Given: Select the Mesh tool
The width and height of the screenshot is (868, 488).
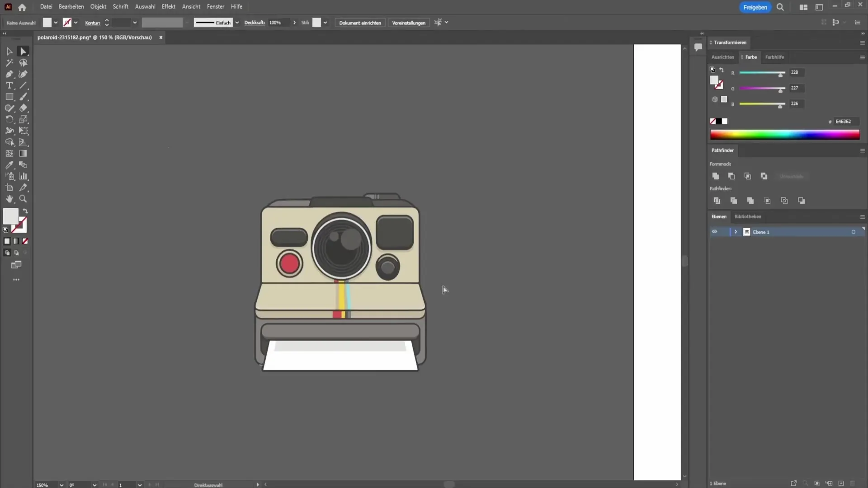Looking at the screenshot, I should (x=9, y=154).
